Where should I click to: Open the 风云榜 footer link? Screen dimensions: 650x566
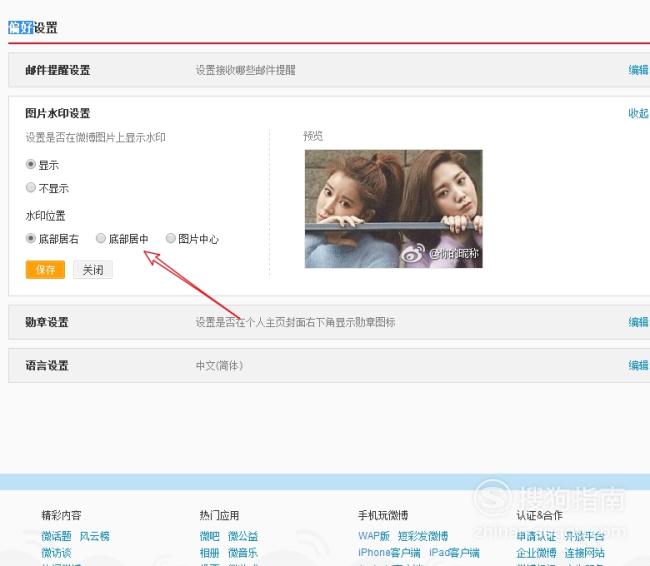pyautogui.click(x=95, y=536)
